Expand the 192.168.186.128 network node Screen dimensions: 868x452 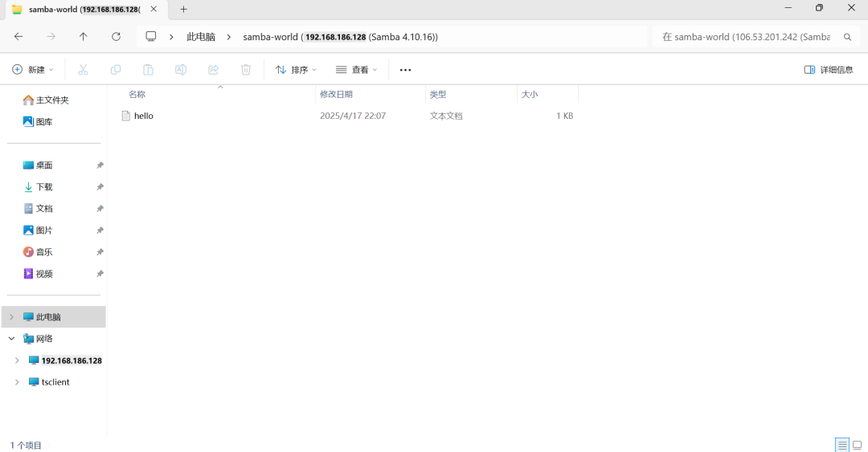pyautogui.click(x=17, y=360)
